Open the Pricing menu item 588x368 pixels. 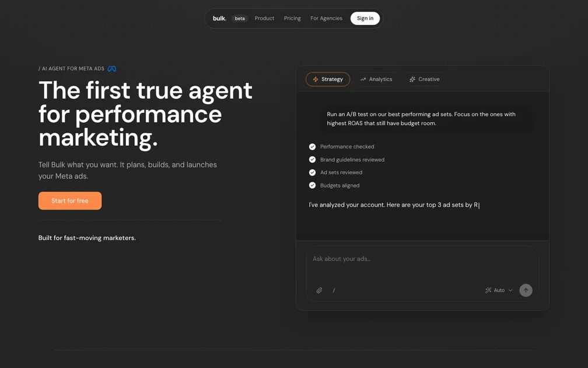click(x=292, y=18)
